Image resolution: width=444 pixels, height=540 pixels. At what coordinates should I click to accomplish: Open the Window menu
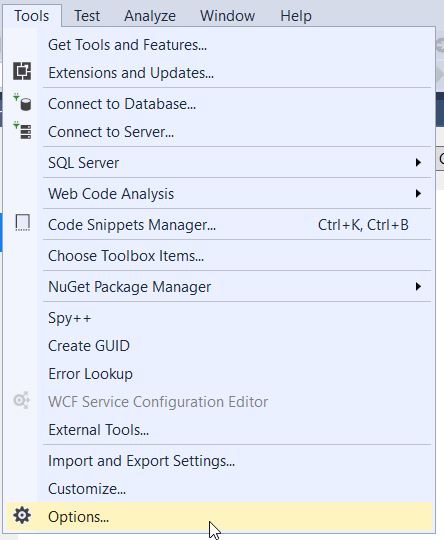pyautogui.click(x=227, y=16)
